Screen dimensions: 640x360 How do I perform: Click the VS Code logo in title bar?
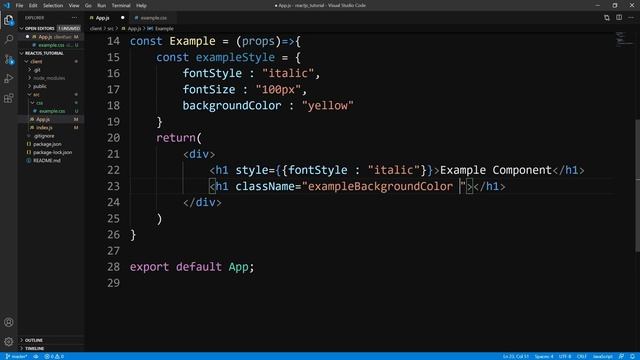(x=6, y=5)
